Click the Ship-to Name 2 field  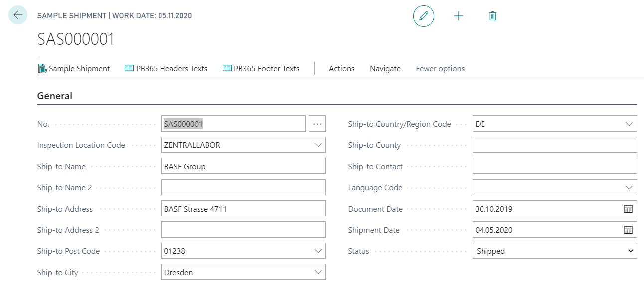click(x=244, y=187)
